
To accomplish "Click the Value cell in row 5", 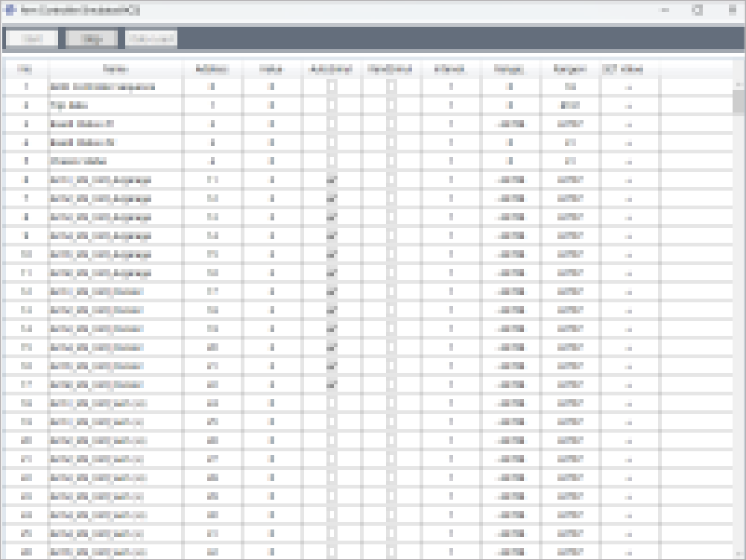I will (x=272, y=161).
